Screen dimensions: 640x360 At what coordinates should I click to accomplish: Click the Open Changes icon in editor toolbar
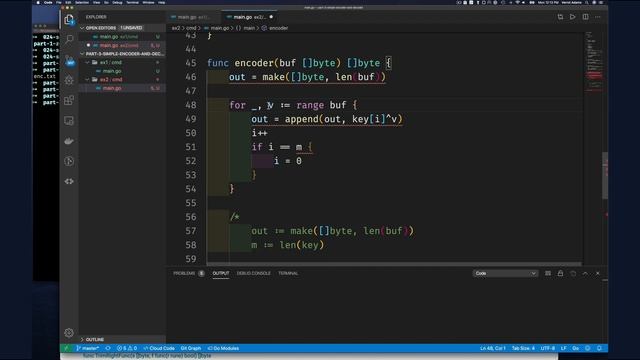pos(560,17)
